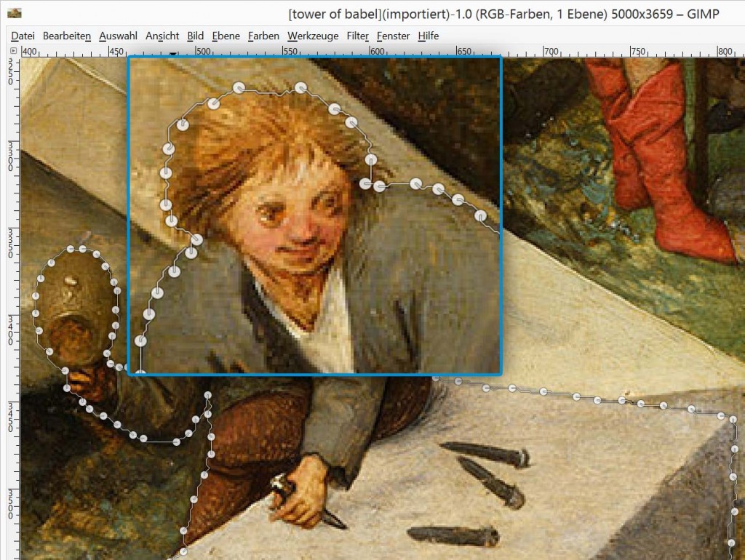Click the image thumbnail icon in title bar
Image resolution: width=745 pixels, height=560 pixels.
pos(14,12)
